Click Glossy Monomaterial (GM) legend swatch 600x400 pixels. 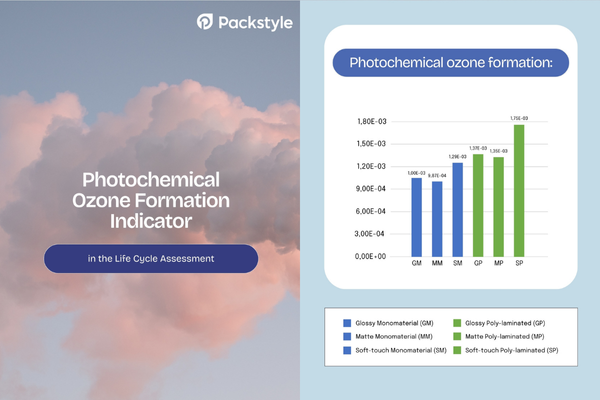pyautogui.click(x=347, y=324)
